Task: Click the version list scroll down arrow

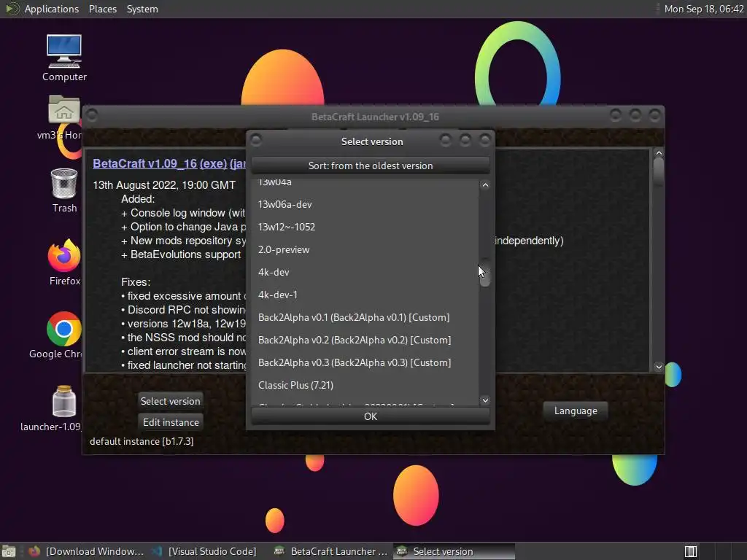Action: [x=485, y=400]
